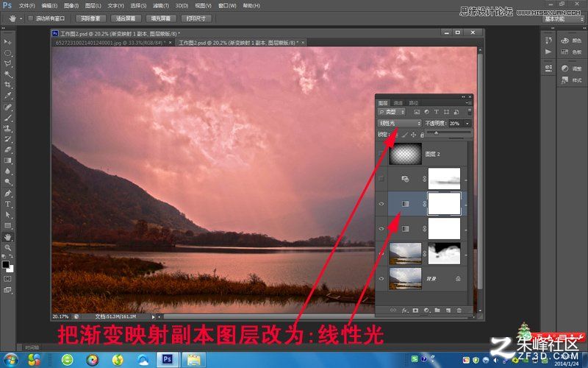Screen dimensions: 588x368
Task: Delete layer with the trash icon
Action: pos(459,311)
